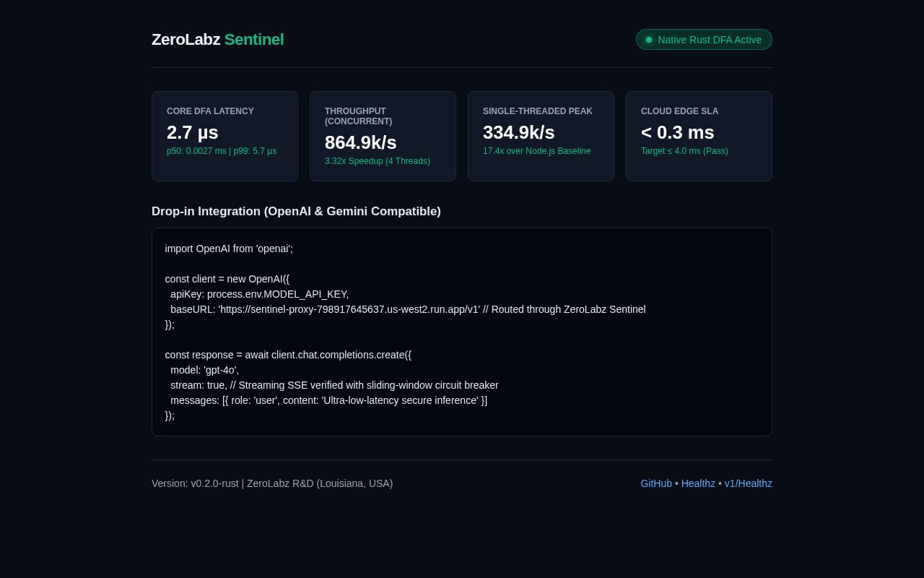Click the Single-Threaded Peak label

click(538, 111)
